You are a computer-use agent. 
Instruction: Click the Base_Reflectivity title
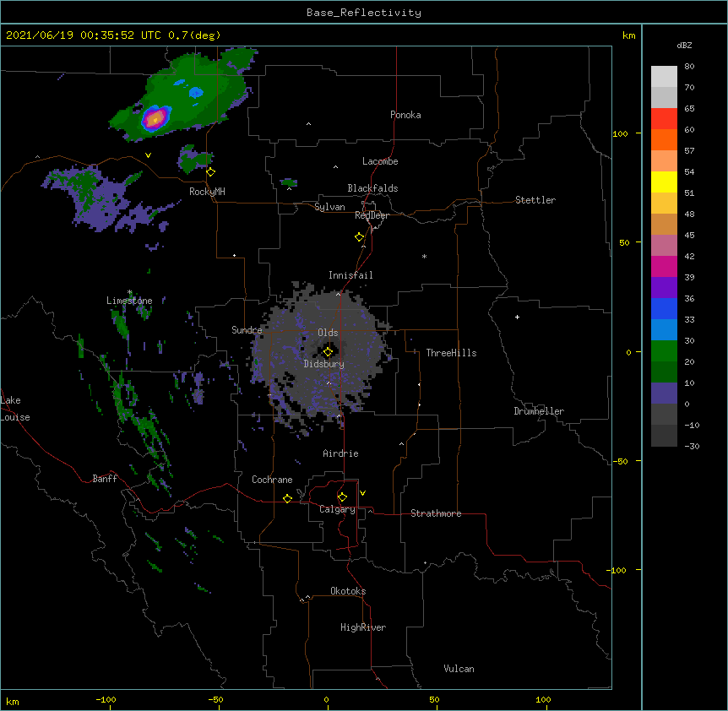364,13
